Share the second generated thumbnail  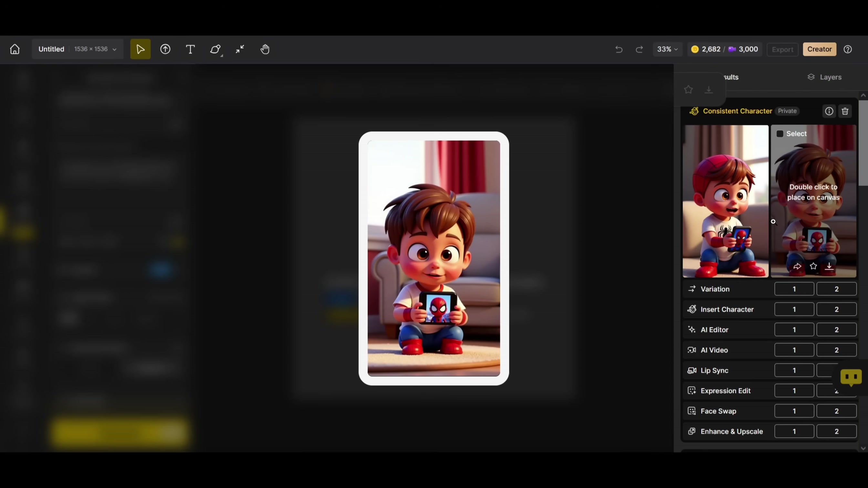(797, 266)
